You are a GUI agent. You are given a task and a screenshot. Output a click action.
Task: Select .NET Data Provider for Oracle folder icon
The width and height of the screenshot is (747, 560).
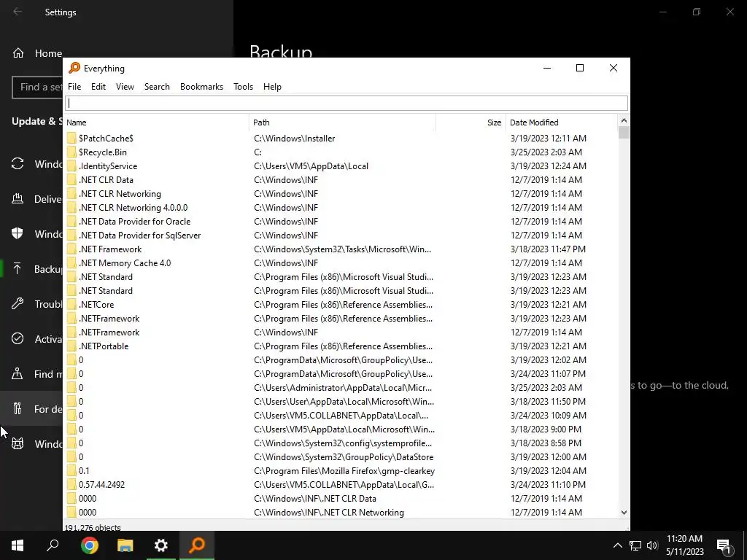coord(71,221)
